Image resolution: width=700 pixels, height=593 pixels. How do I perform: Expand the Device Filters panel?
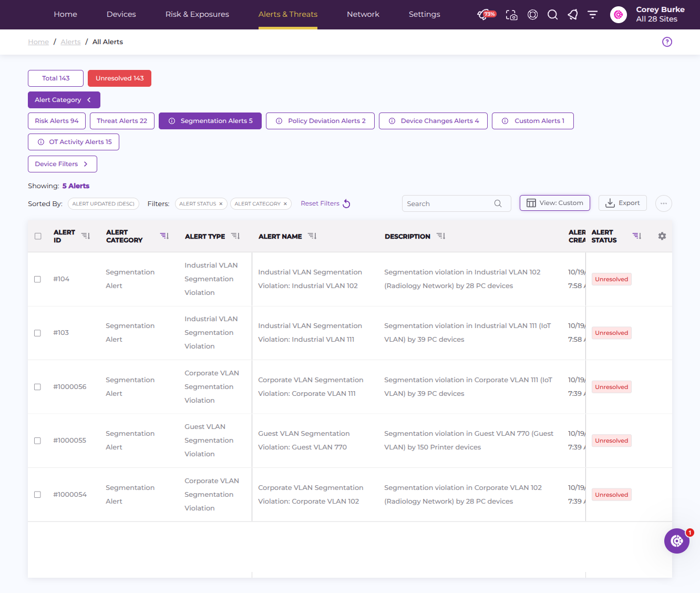point(63,164)
